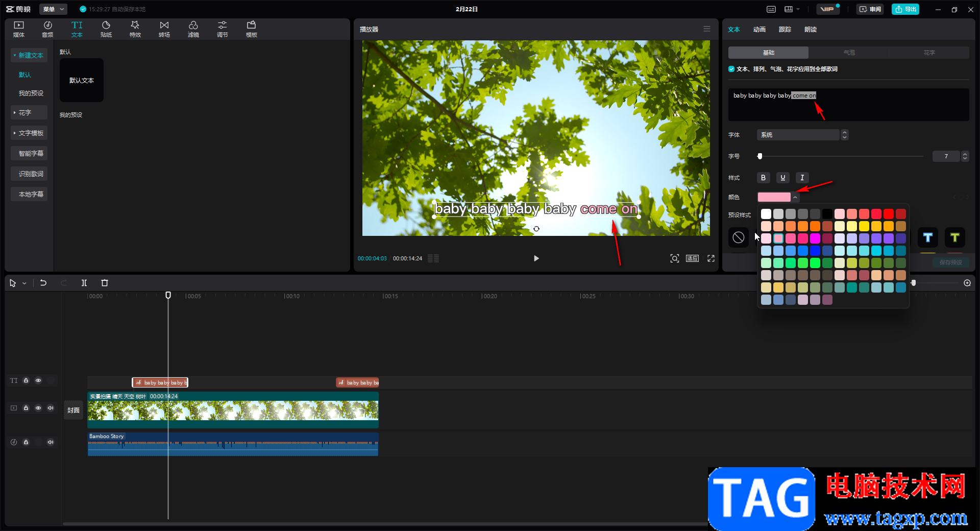Click the player zoom focus icon
Screen dimensions: 980x531
click(675, 258)
